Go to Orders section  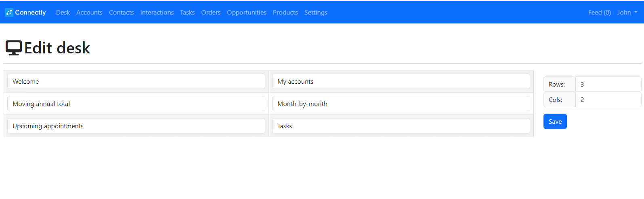(211, 13)
